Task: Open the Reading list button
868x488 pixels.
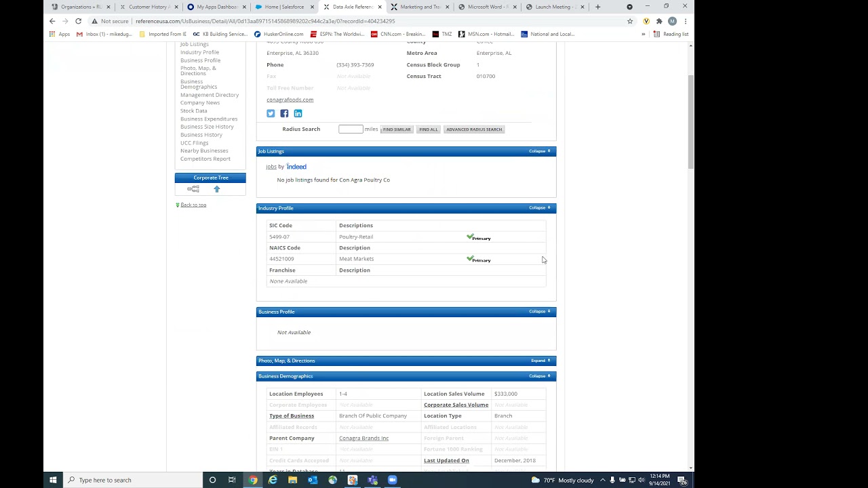Action: coord(671,34)
